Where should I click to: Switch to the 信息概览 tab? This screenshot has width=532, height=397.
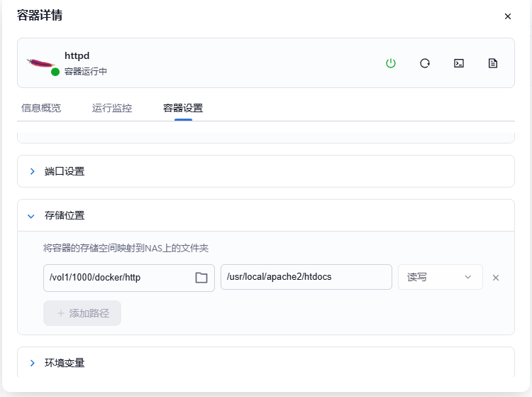point(41,108)
